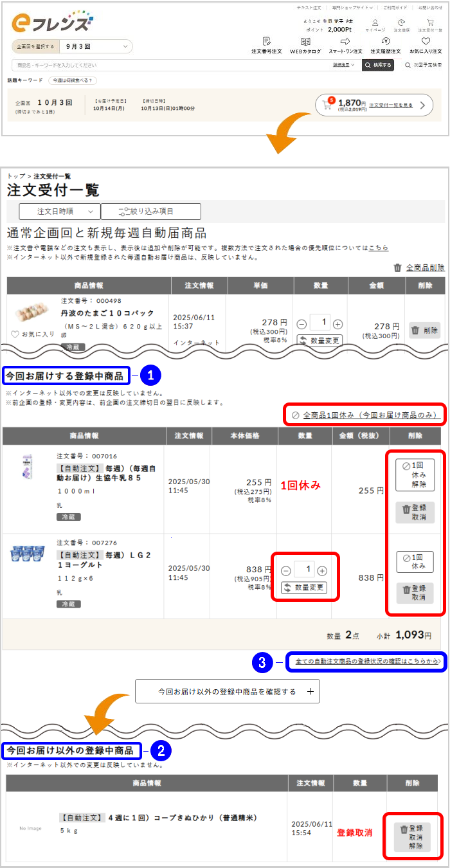450x868 pixels.
Task: Open the WEBカタログ book icon
Action: [305, 41]
